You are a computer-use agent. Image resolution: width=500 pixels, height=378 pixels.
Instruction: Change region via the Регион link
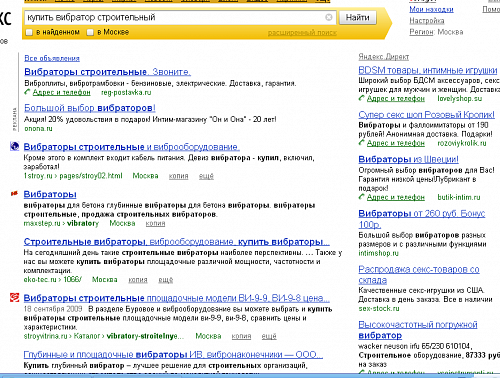coord(421,32)
